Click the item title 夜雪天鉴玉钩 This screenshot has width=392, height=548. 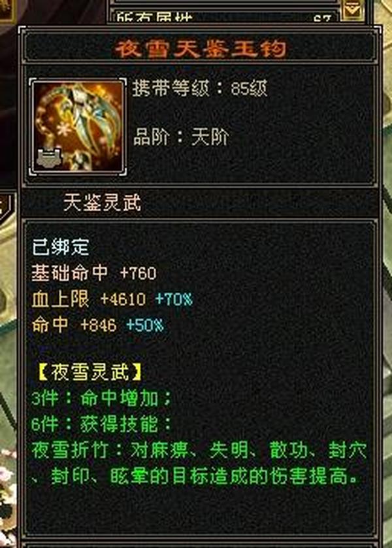pos(201,48)
